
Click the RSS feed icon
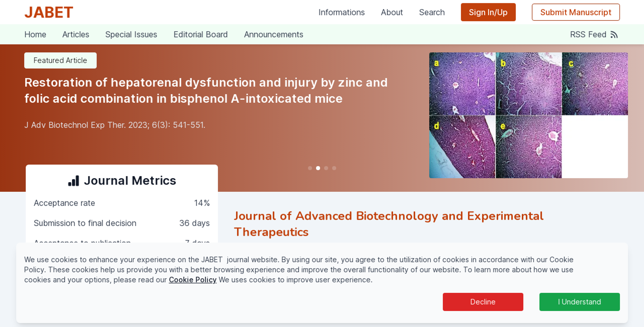(614, 35)
